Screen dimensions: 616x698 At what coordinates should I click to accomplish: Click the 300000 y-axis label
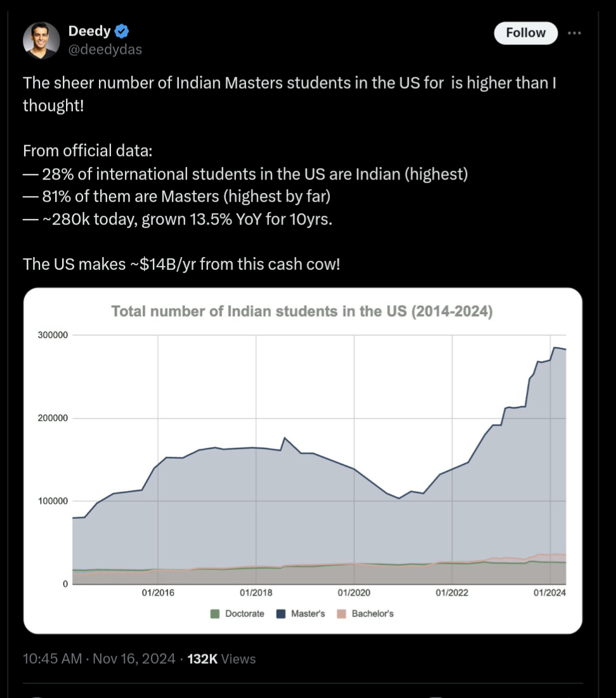point(53,335)
